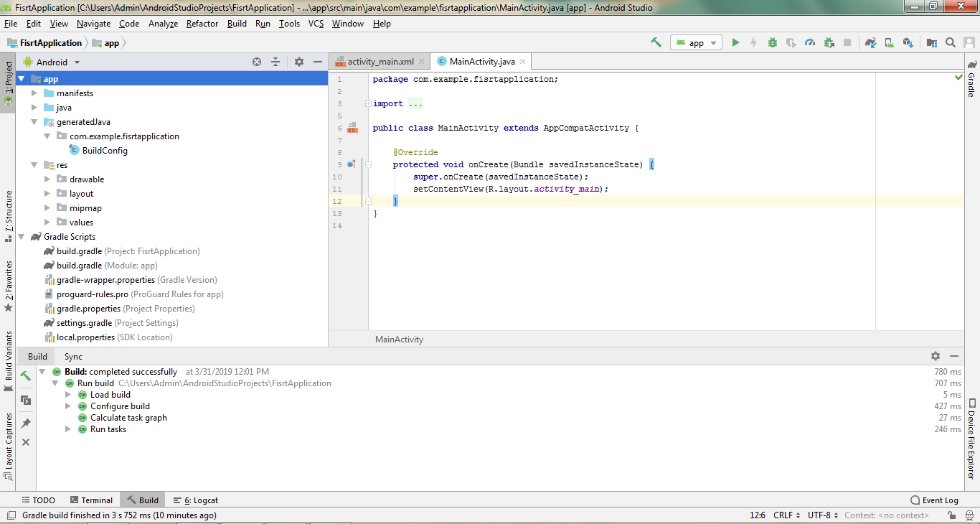980x524 pixels.
Task: Hide Project panel with minus icon
Action: coord(318,62)
